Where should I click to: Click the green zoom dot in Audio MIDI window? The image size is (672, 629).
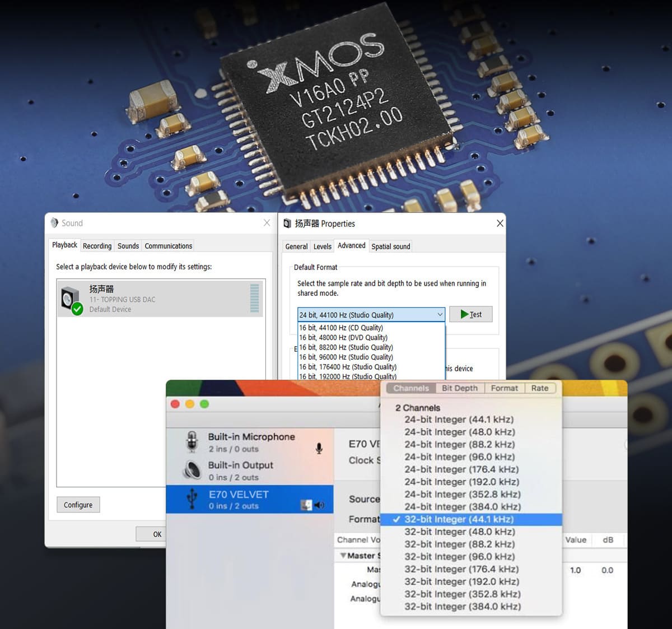tap(204, 404)
